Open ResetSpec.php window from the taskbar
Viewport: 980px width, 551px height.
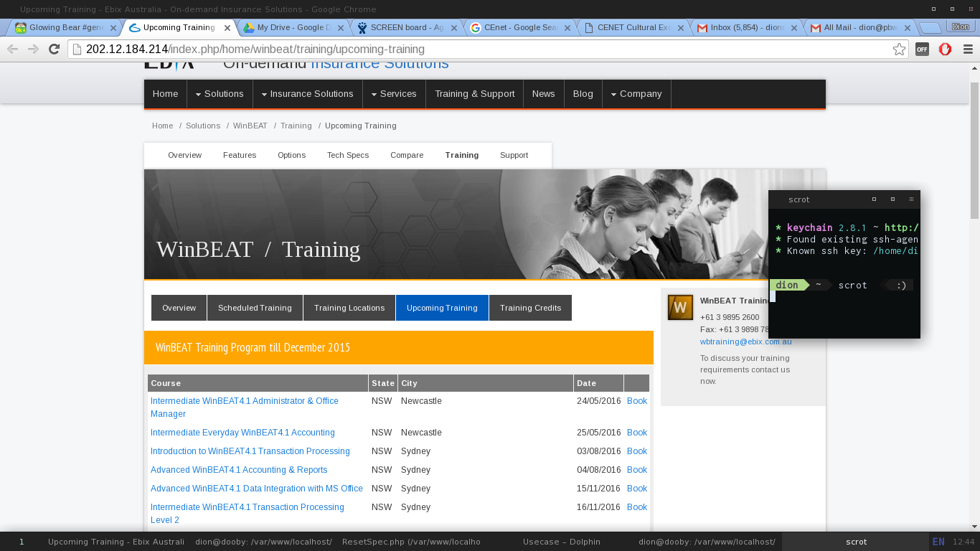(412, 542)
